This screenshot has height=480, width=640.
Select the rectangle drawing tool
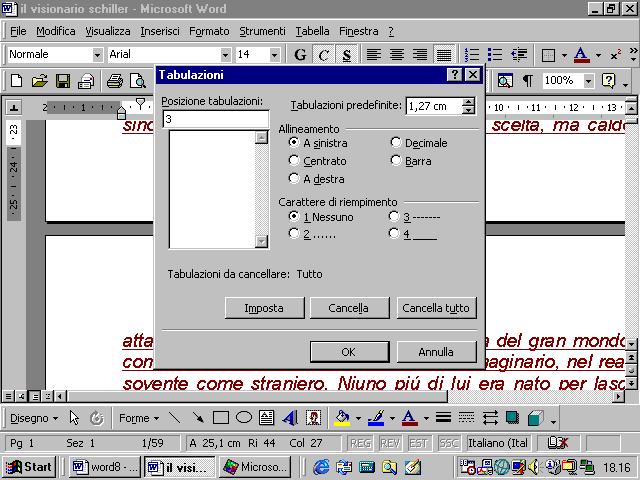[221, 418]
